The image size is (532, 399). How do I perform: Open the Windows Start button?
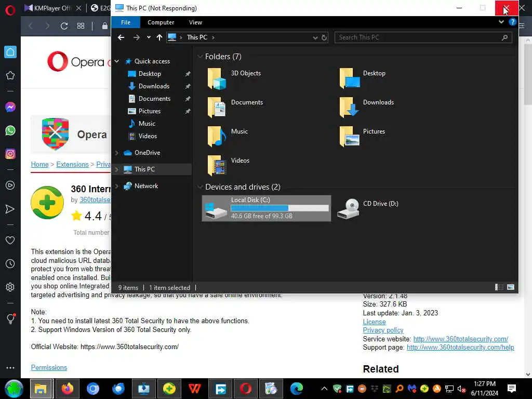[14, 389]
